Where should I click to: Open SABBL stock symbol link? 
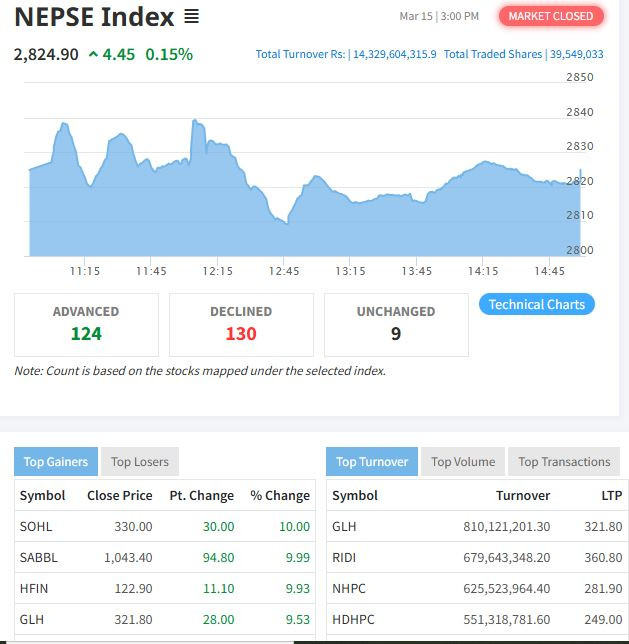38,557
